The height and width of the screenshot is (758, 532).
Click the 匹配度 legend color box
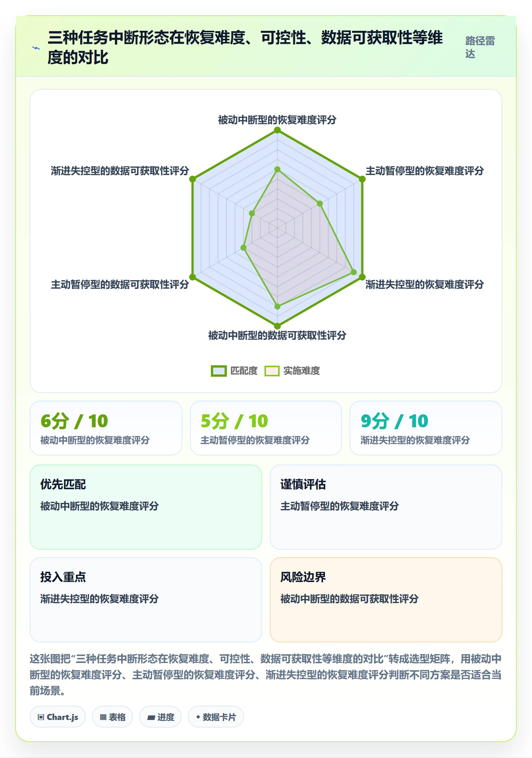[x=219, y=371]
